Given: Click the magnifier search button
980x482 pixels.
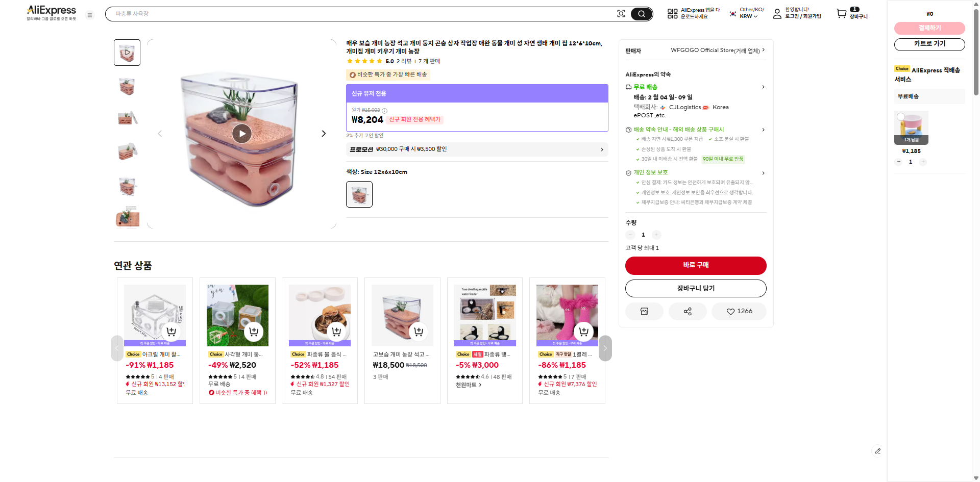Looking at the screenshot, I should 642,14.
